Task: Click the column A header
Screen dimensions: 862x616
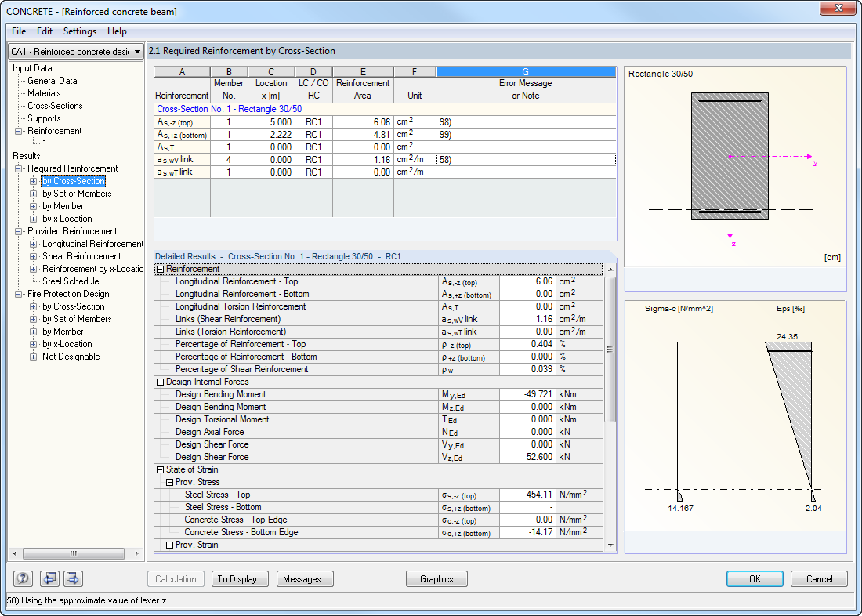Action: pyautogui.click(x=182, y=72)
